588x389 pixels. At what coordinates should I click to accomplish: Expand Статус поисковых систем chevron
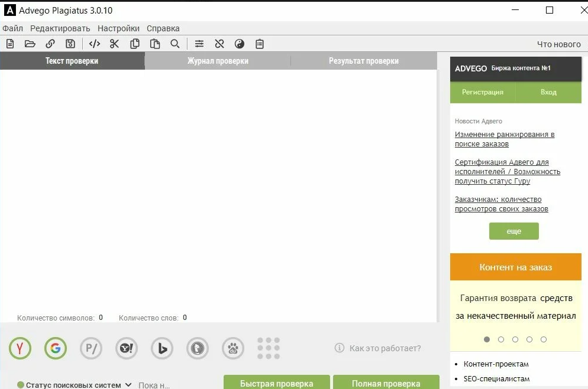tap(128, 384)
